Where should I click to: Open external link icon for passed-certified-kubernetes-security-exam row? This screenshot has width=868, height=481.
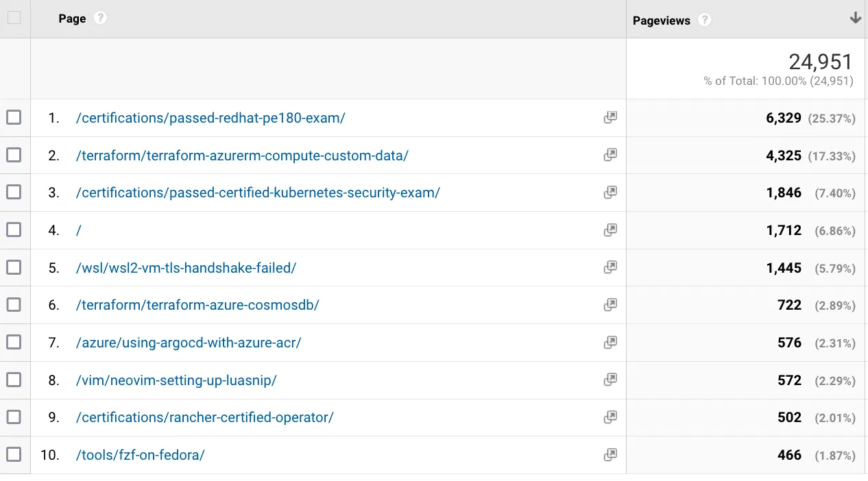pos(610,193)
